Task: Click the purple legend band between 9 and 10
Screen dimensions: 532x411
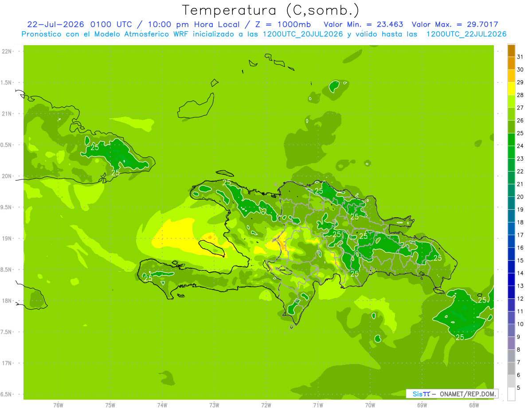Action: tap(511, 330)
